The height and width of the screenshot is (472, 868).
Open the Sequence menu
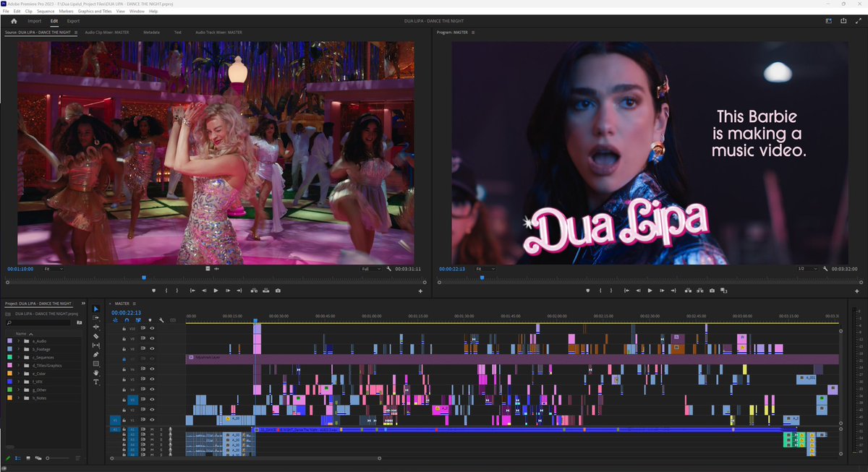pyautogui.click(x=46, y=12)
